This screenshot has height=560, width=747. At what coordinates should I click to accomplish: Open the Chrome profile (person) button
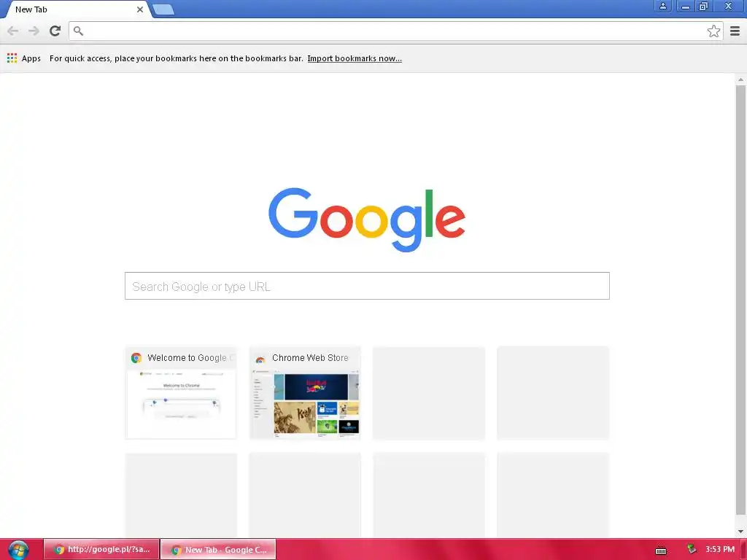coord(662,6)
